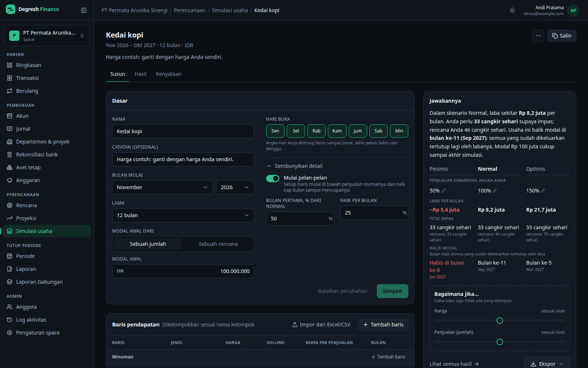
Task: Click Batalkan perubahan
Action: coord(343,291)
